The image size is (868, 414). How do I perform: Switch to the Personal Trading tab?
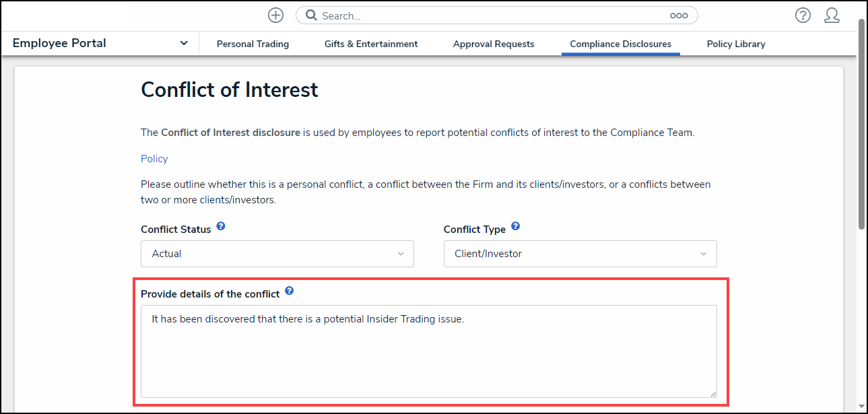(253, 44)
